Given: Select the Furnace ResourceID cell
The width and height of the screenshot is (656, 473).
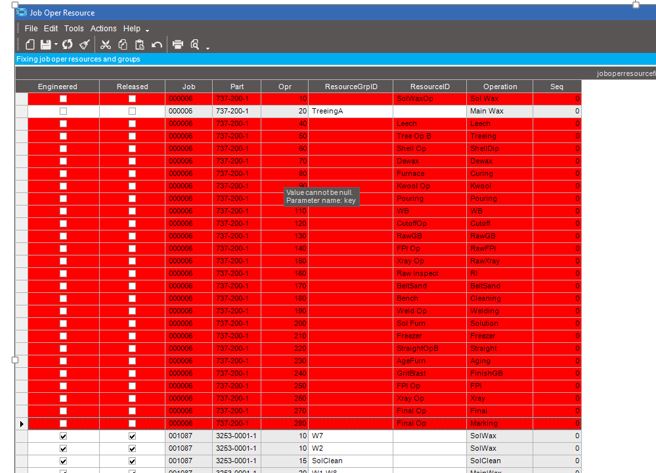Looking at the screenshot, I should pyautogui.click(x=430, y=174).
